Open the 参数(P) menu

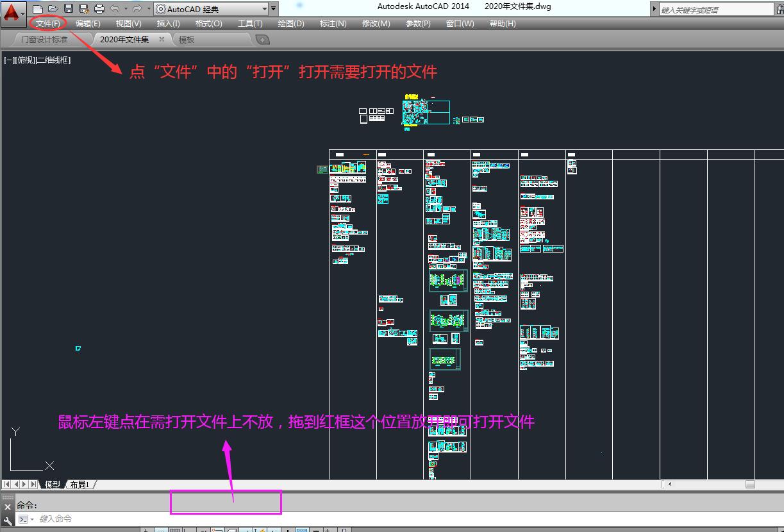[418, 24]
